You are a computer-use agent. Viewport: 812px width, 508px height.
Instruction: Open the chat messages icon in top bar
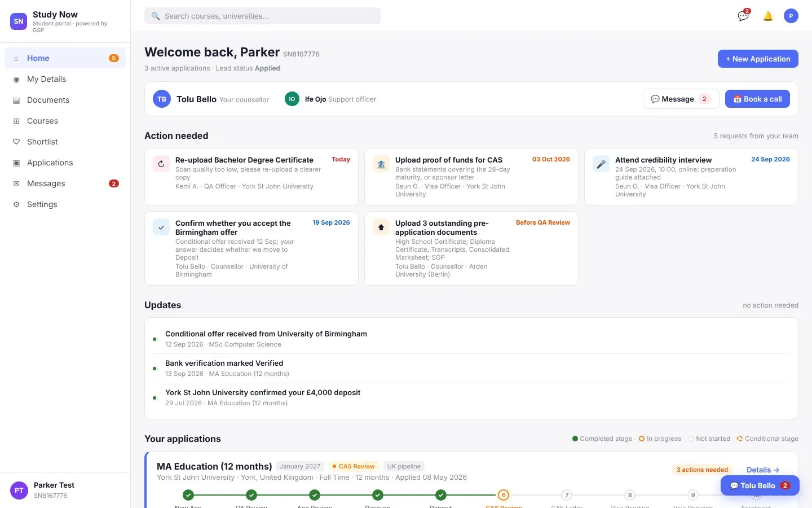[743, 16]
